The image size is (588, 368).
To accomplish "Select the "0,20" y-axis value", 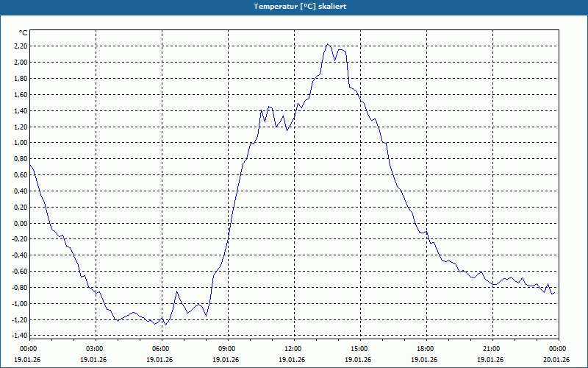I will 21,208.
